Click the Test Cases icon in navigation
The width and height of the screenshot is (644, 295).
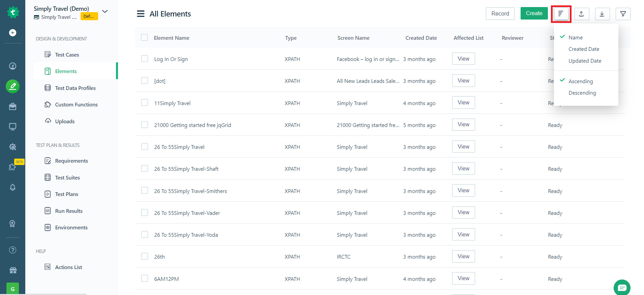point(48,55)
